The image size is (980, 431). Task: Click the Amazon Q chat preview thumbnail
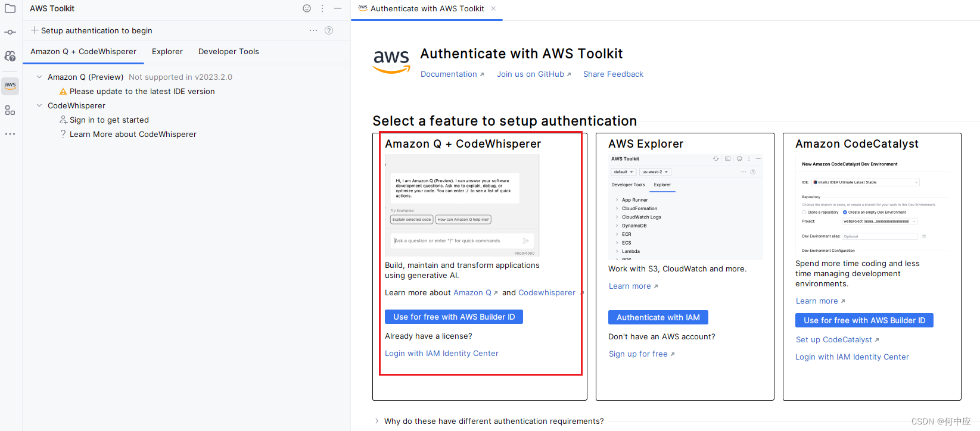(x=462, y=205)
